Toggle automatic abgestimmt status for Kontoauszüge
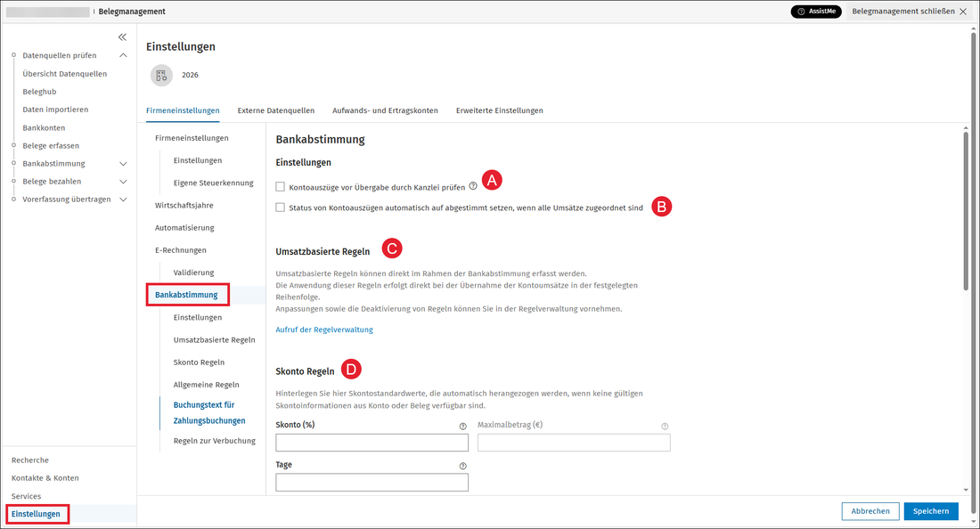The height and width of the screenshot is (529, 980). [x=280, y=208]
